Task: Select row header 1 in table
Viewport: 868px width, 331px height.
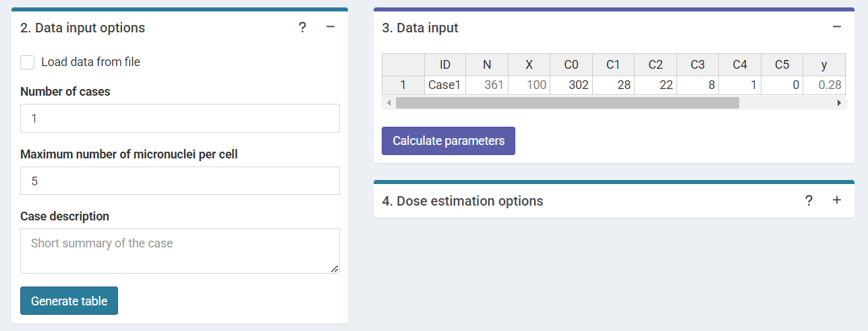Action: 403,85
